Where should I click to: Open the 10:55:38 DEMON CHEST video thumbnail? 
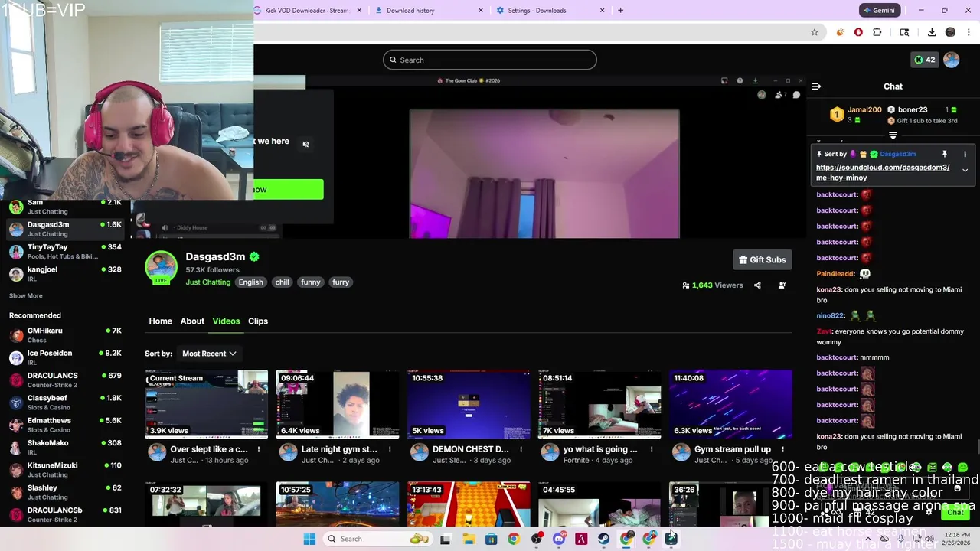click(469, 404)
